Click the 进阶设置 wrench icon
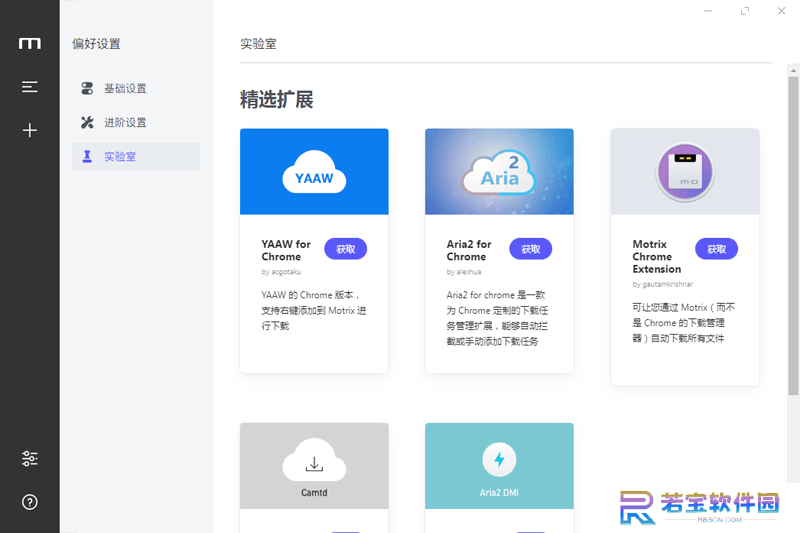 tap(87, 122)
